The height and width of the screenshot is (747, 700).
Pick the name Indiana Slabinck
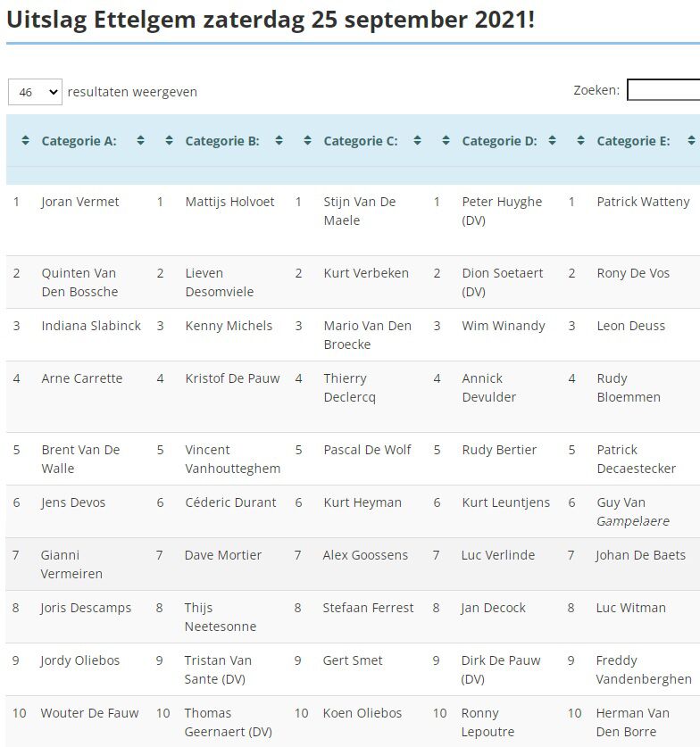pyautogui.click(x=91, y=326)
